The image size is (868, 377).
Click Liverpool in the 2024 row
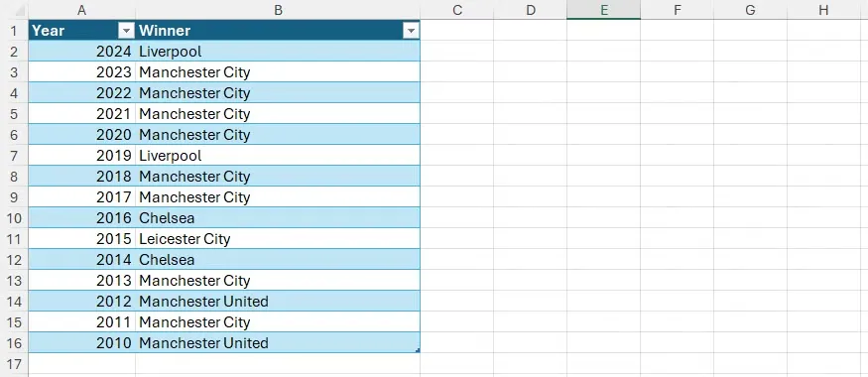point(278,52)
